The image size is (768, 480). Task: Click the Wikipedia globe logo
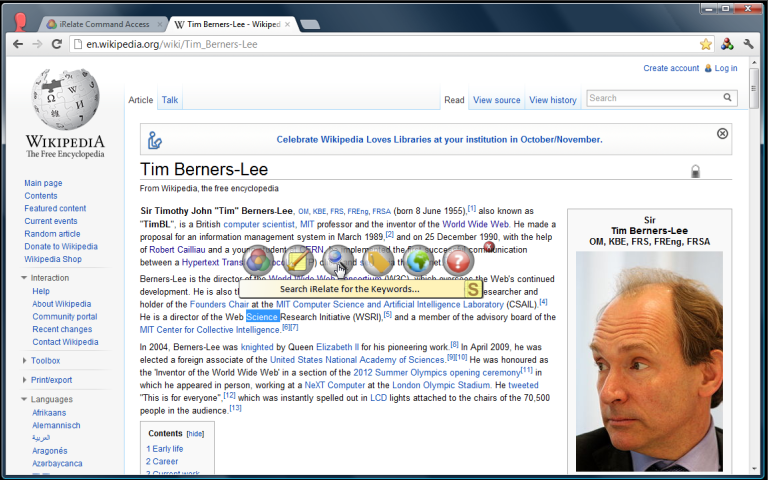pos(65,99)
